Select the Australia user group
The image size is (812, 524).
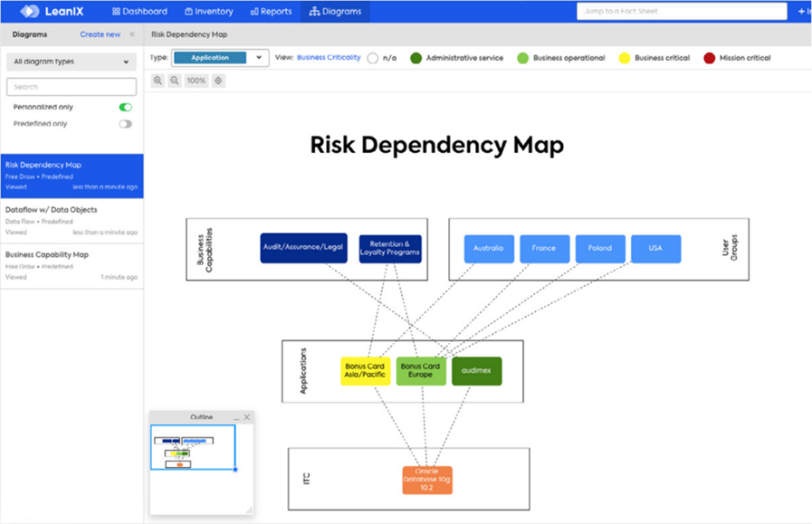pyautogui.click(x=489, y=249)
